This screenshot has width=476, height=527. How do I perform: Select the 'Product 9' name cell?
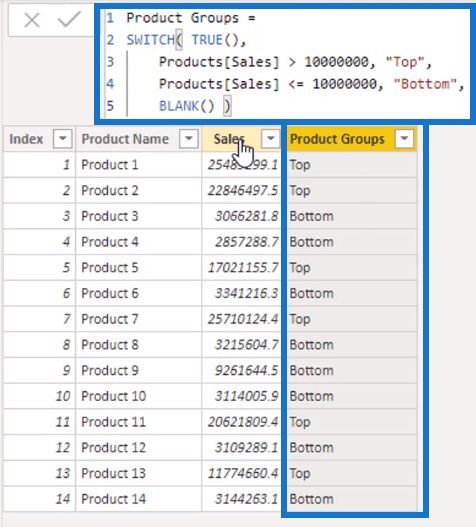coord(139,370)
